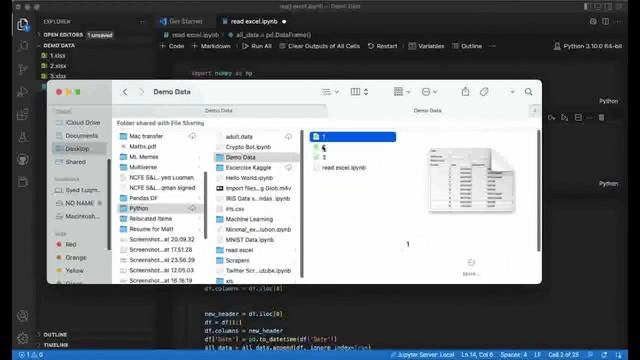Open Finder search magnifier
The image size is (640, 360).
click(529, 92)
